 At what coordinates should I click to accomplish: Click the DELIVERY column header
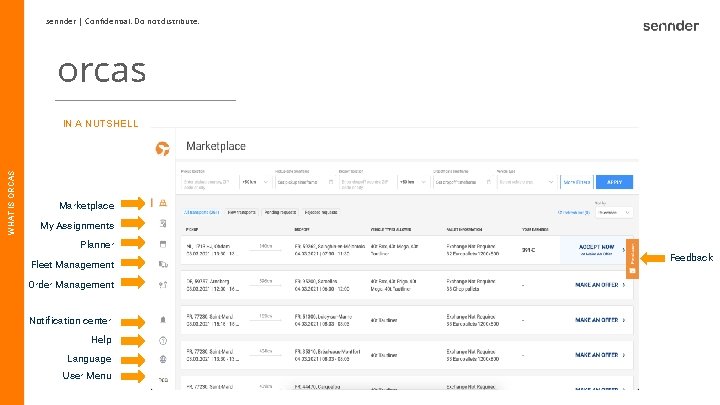[x=302, y=229]
